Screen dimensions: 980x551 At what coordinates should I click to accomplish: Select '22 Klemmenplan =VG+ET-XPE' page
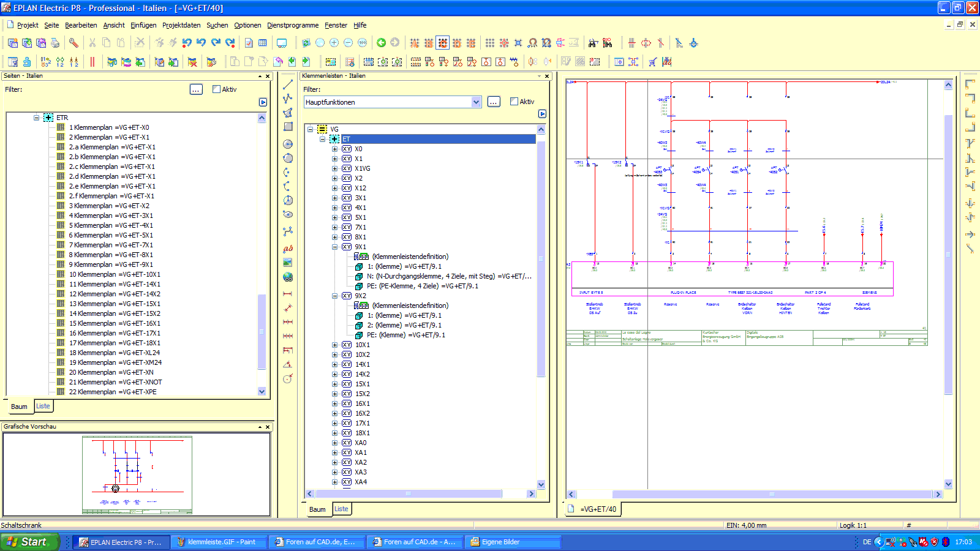point(113,392)
